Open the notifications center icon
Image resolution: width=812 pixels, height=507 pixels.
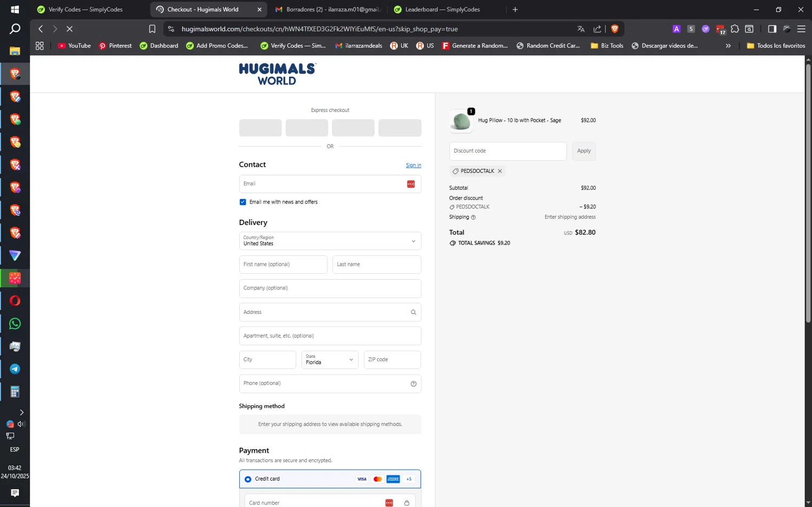point(15,493)
